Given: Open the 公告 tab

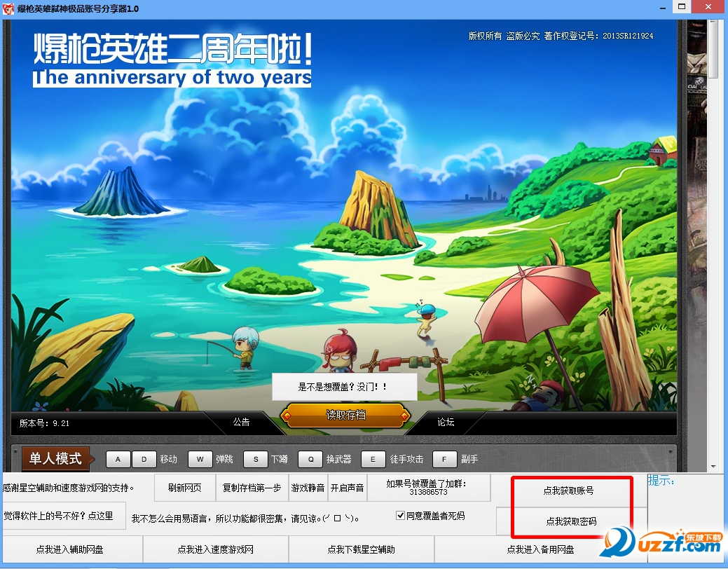Looking at the screenshot, I should tap(241, 422).
